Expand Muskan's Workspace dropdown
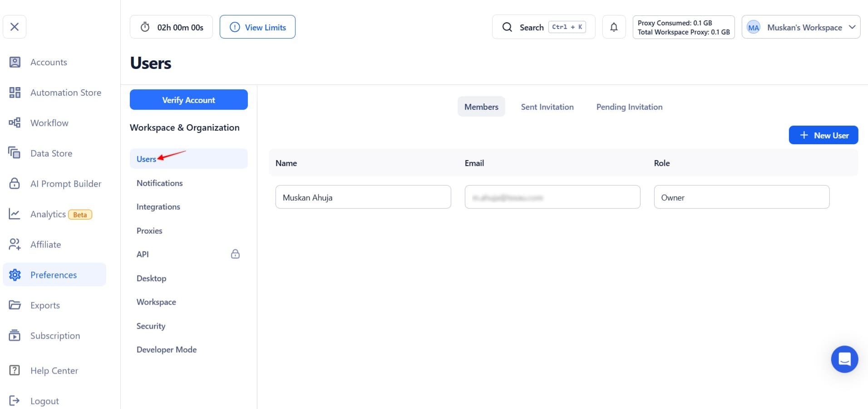Image resolution: width=868 pixels, height=409 pixels. (852, 27)
